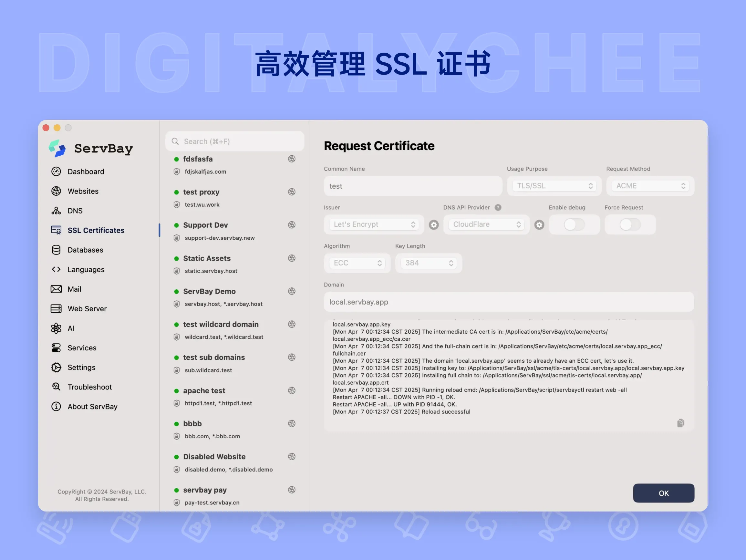The width and height of the screenshot is (746, 560).
Task: Choose the Algorithm ECC dropdown
Action: tap(357, 263)
